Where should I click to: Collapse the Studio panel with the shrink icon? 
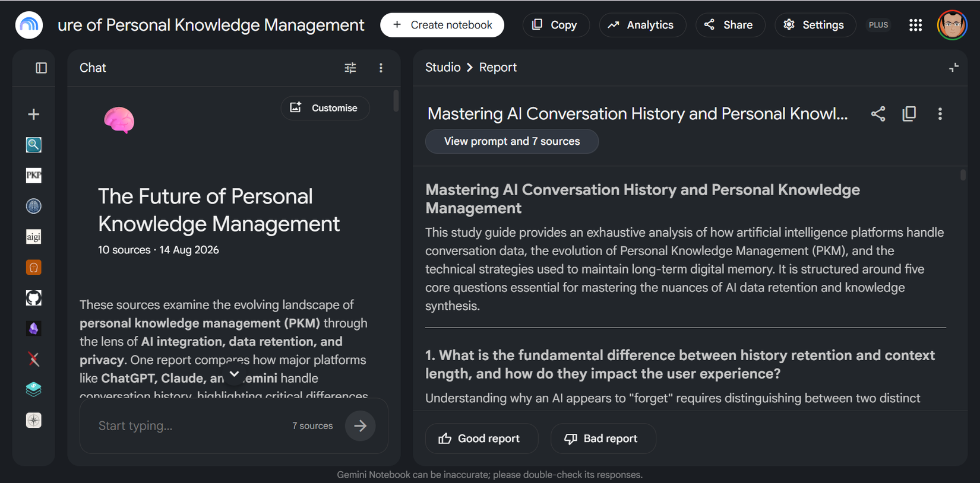click(x=953, y=68)
